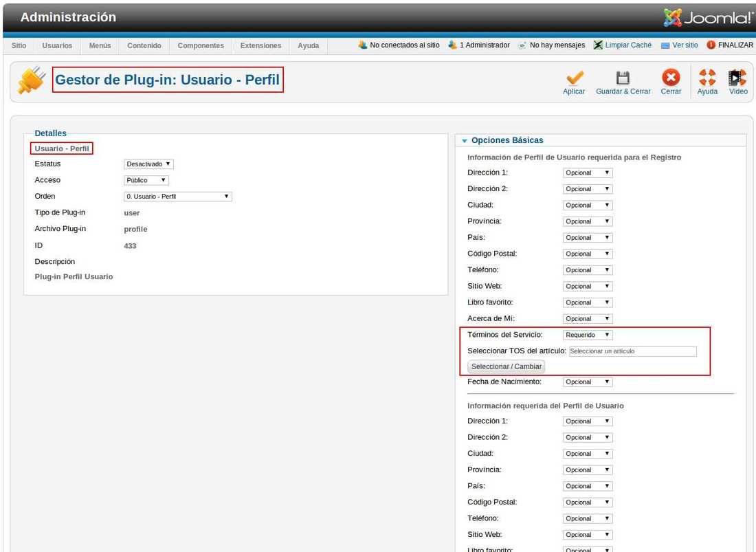
Task: Click the plug-in type value 'user'
Action: click(x=132, y=213)
